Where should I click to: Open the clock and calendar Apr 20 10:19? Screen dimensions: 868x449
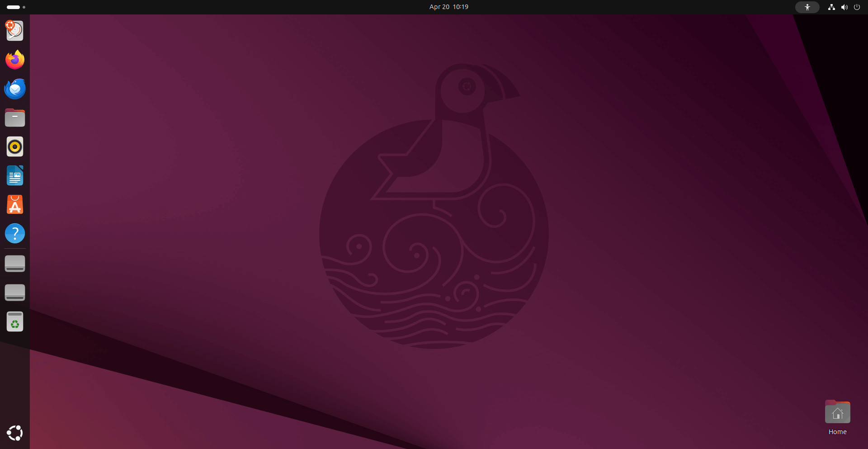pyautogui.click(x=449, y=7)
